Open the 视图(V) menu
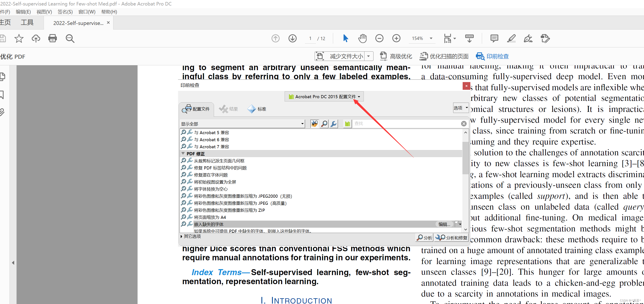This screenshot has height=304, width=644. click(44, 12)
